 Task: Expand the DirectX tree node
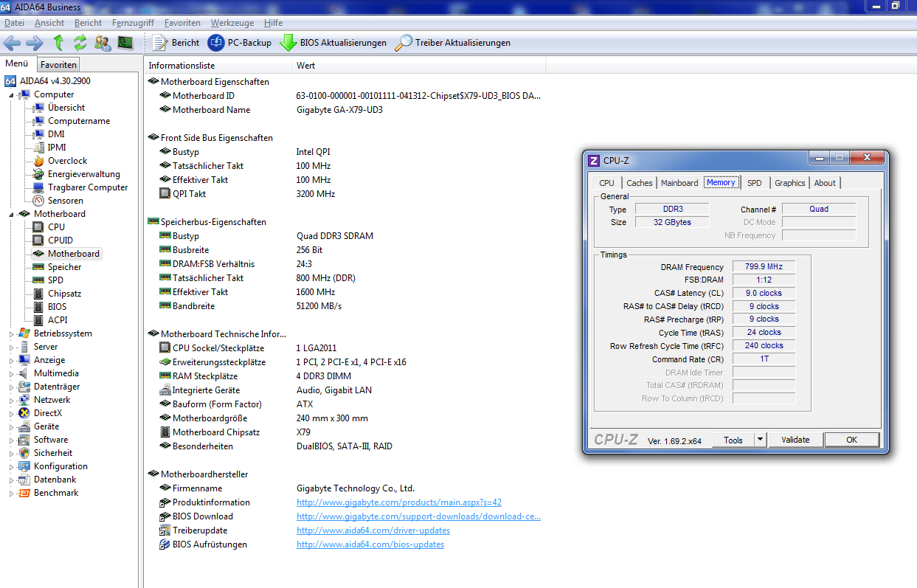pos(11,413)
